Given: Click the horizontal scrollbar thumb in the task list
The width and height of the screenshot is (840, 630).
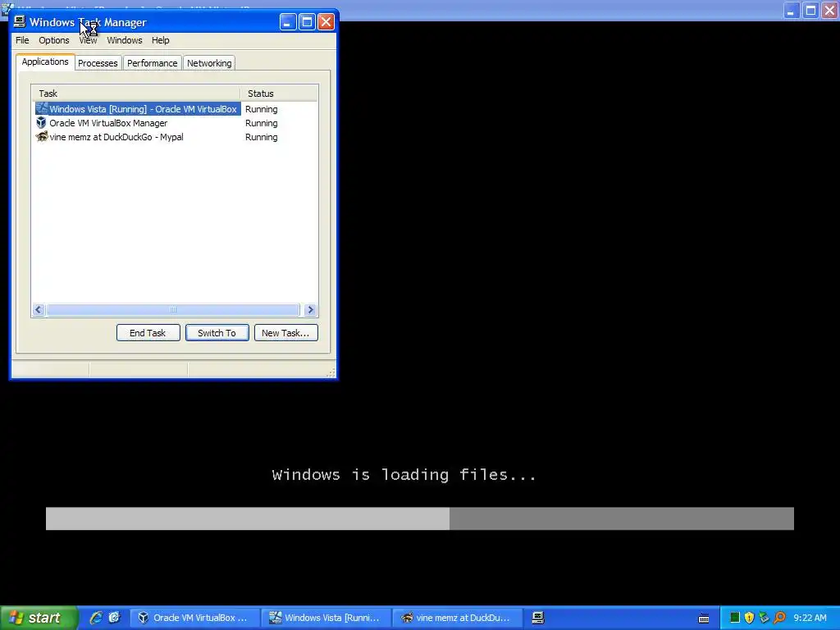Looking at the screenshot, I should 172,309.
